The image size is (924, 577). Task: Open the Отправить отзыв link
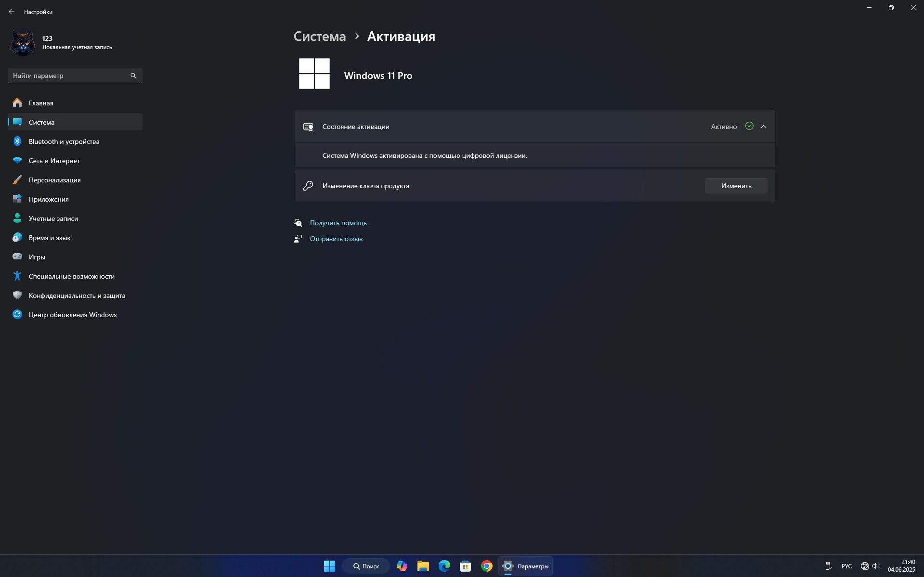336,239
